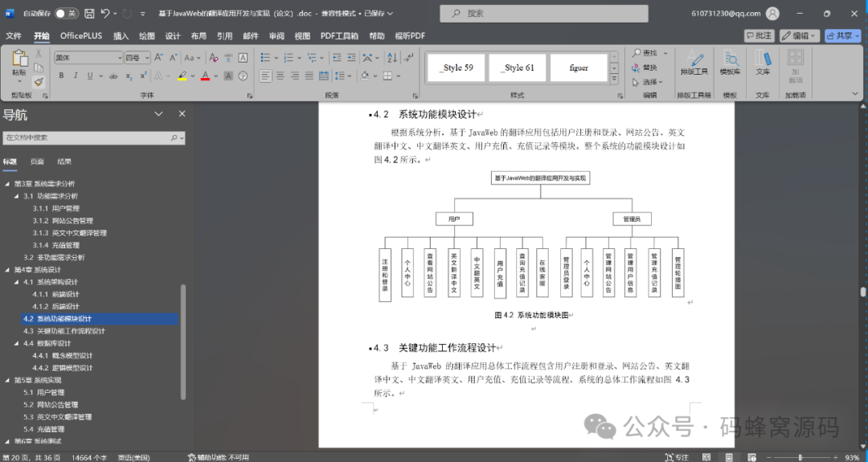Screen dimensions: 868x462
Task: Apply distributed alignment
Action: [324, 76]
